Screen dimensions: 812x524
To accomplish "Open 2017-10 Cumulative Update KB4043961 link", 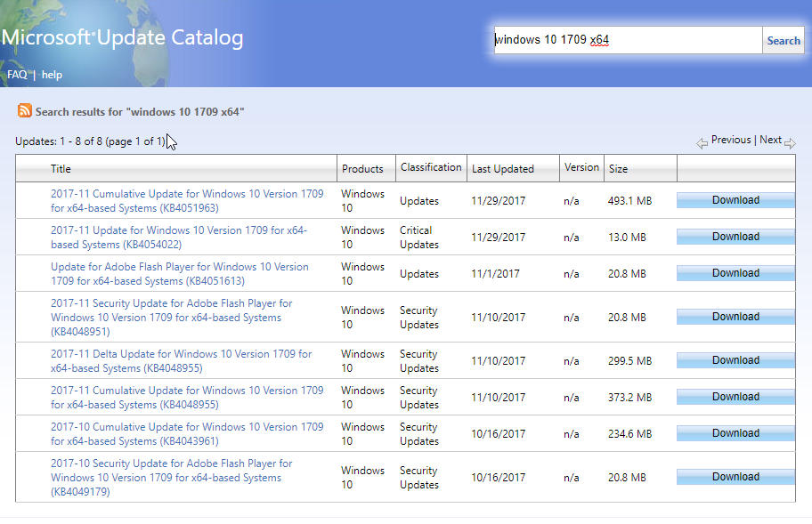I will coord(187,434).
